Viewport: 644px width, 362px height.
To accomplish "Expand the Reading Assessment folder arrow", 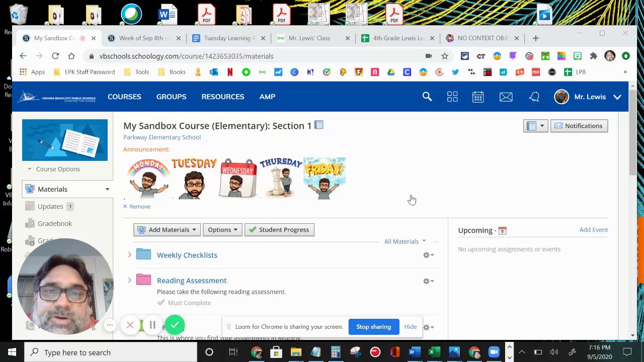I will point(129,280).
